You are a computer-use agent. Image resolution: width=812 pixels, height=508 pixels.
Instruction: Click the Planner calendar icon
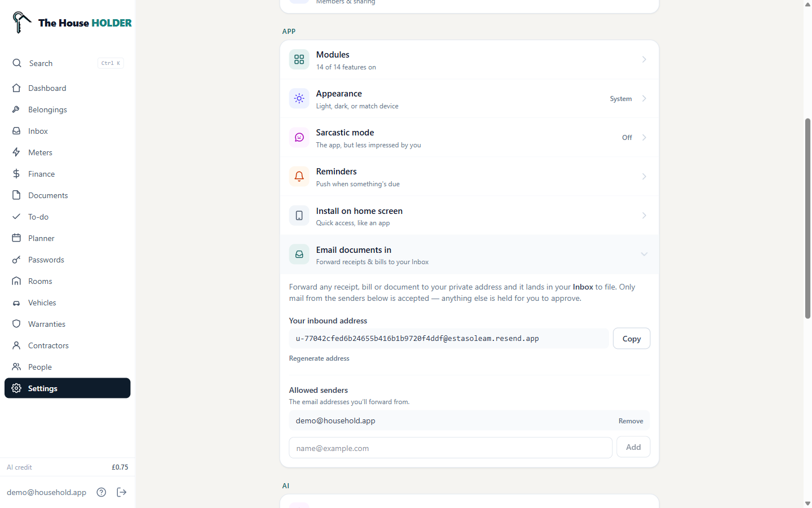coord(16,238)
